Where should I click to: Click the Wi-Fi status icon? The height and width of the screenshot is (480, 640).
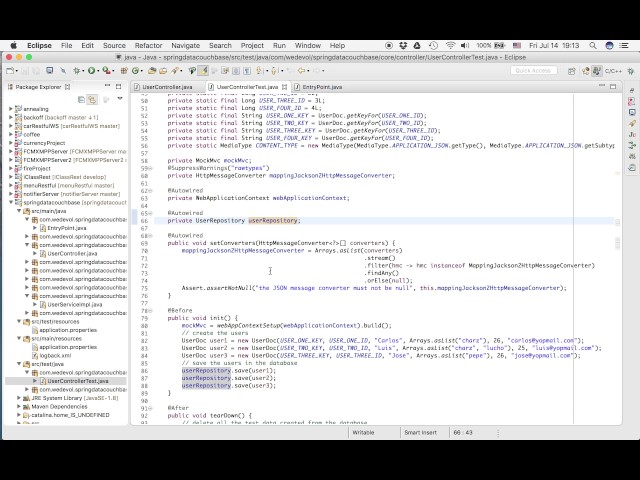coord(450,45)
